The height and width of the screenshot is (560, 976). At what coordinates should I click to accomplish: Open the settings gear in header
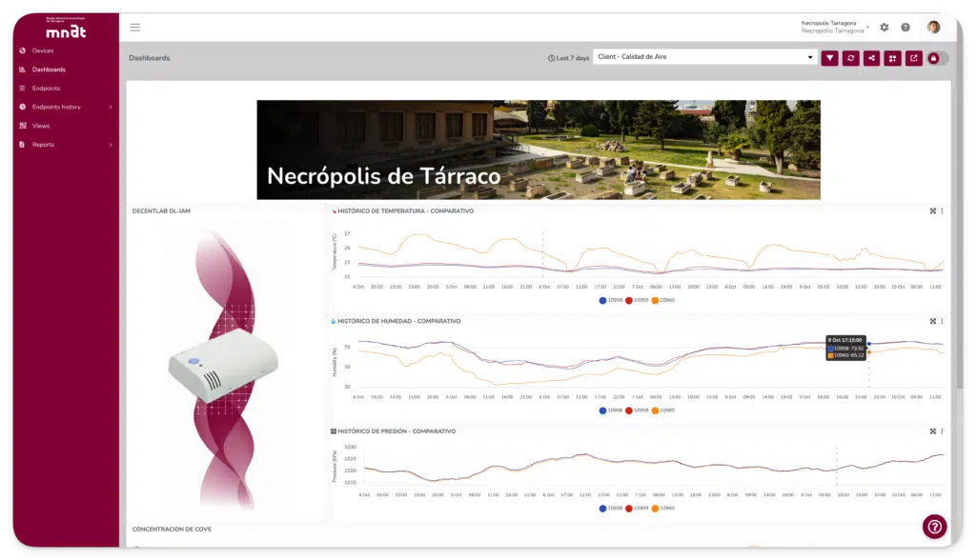884,28
